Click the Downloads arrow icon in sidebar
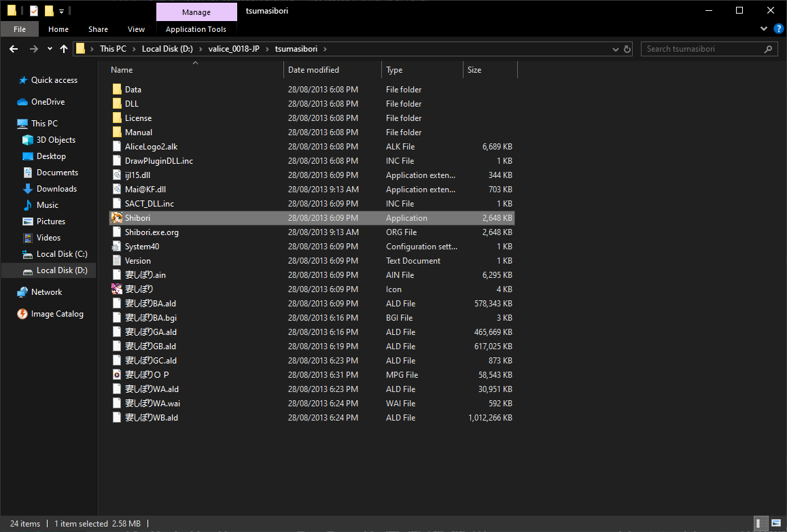The height and width of the screenshot is (532, 787). click(28, 189)
